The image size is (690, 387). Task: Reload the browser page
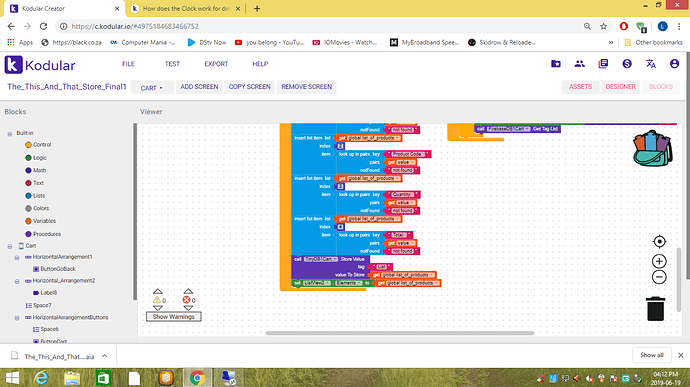[43, 26]
